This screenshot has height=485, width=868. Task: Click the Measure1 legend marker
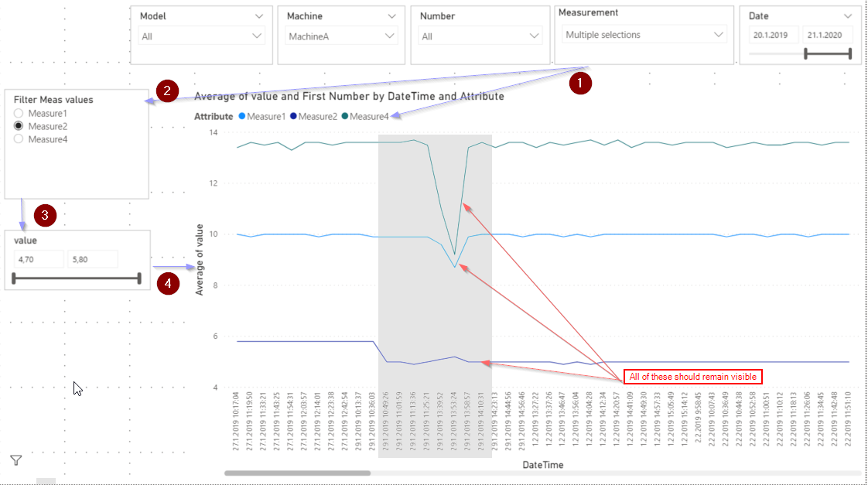(x=242, y=116)
